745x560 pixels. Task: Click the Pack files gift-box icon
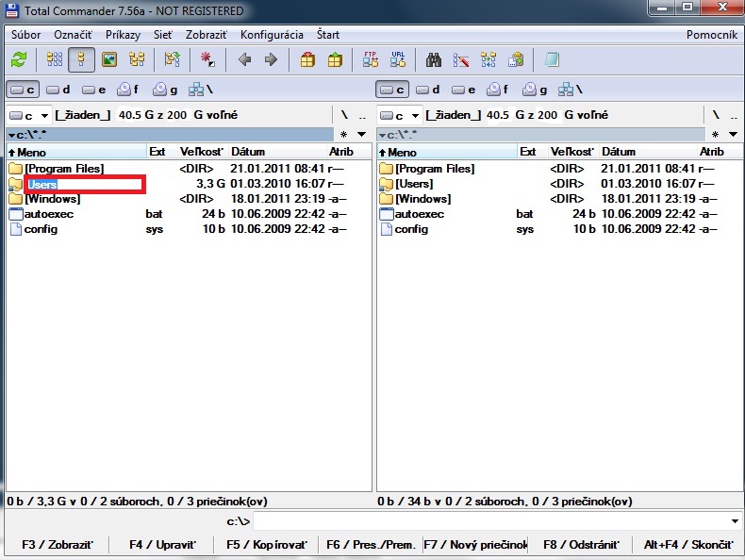pyautogui.click(x=307, y=59)
